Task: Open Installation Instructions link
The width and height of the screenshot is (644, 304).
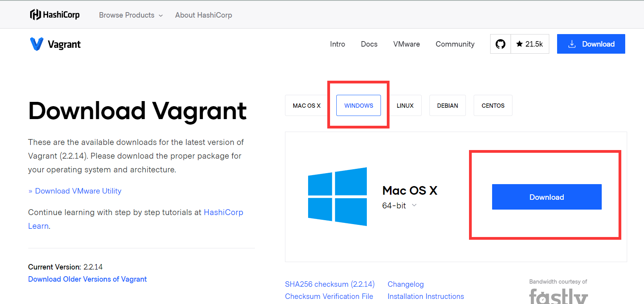Action: coord(426,296)
